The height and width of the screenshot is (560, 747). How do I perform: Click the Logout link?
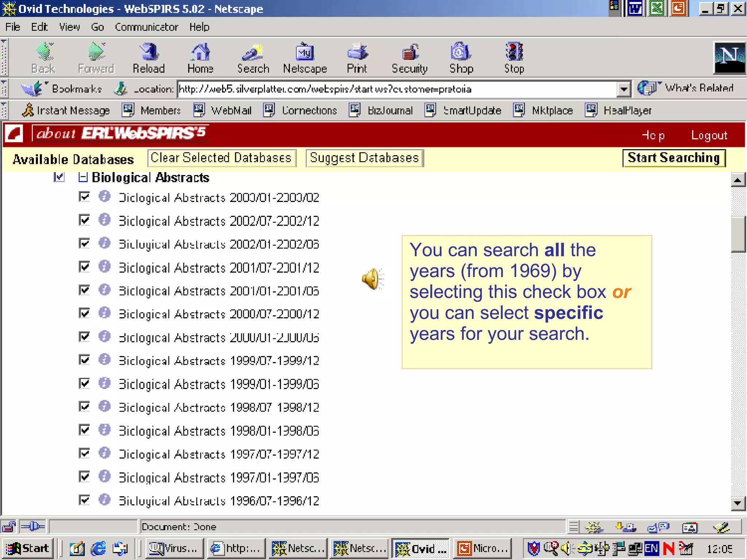pyautogui.click(x=709, y=135)
